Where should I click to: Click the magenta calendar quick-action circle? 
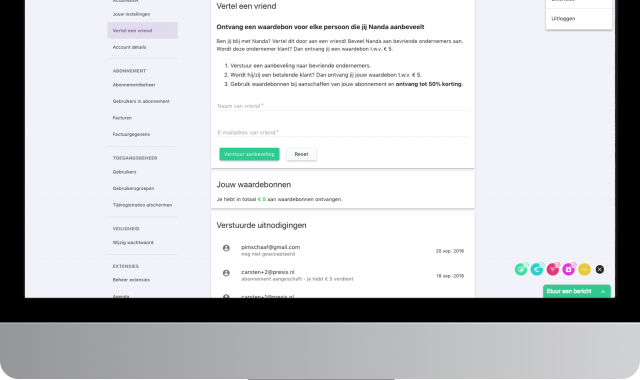(569, 269)
